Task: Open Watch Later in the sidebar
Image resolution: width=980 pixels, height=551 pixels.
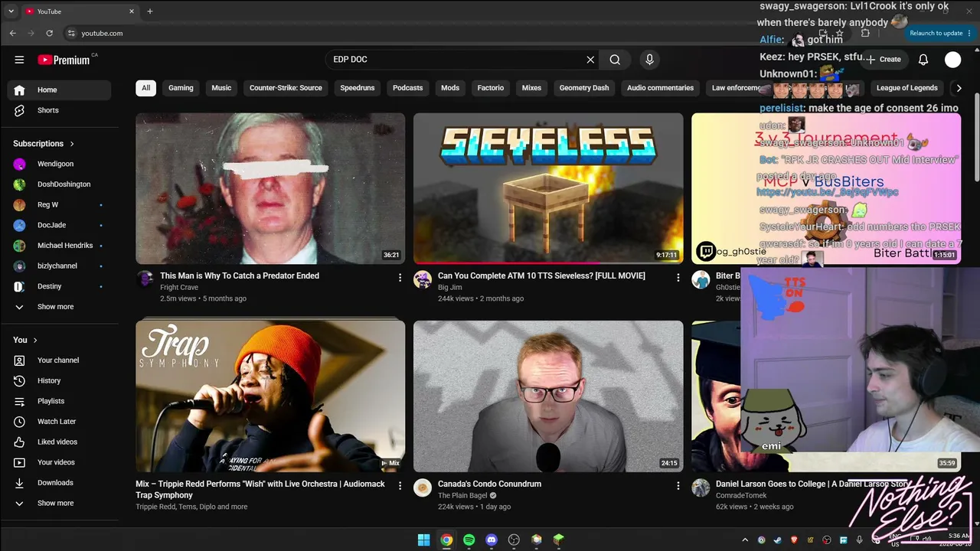Action: coord(59,422)
